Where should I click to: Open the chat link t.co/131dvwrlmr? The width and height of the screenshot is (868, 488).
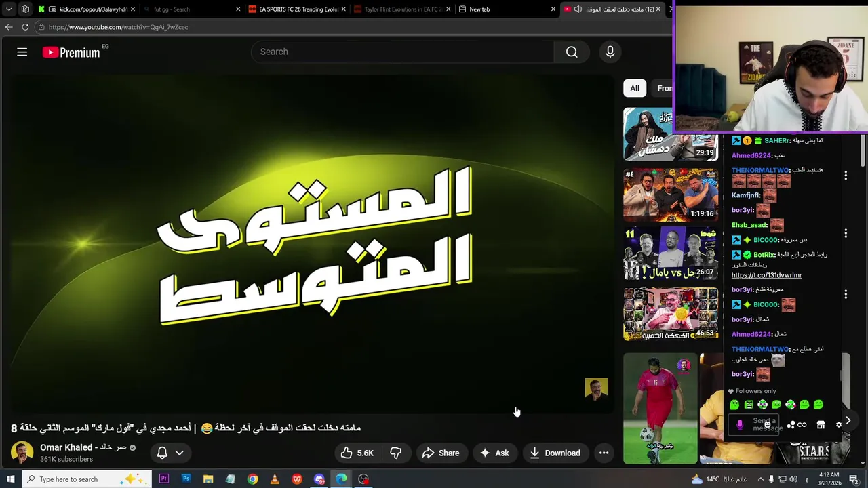(766, 275)
